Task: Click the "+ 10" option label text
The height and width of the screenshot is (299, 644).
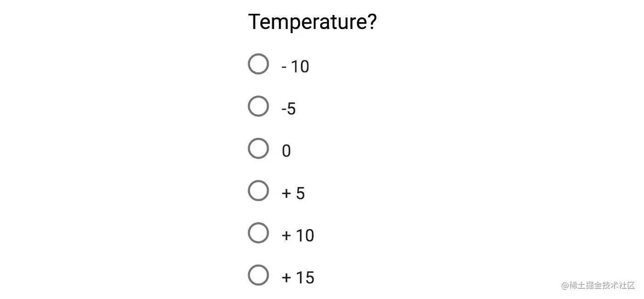Action: [298, 236]
